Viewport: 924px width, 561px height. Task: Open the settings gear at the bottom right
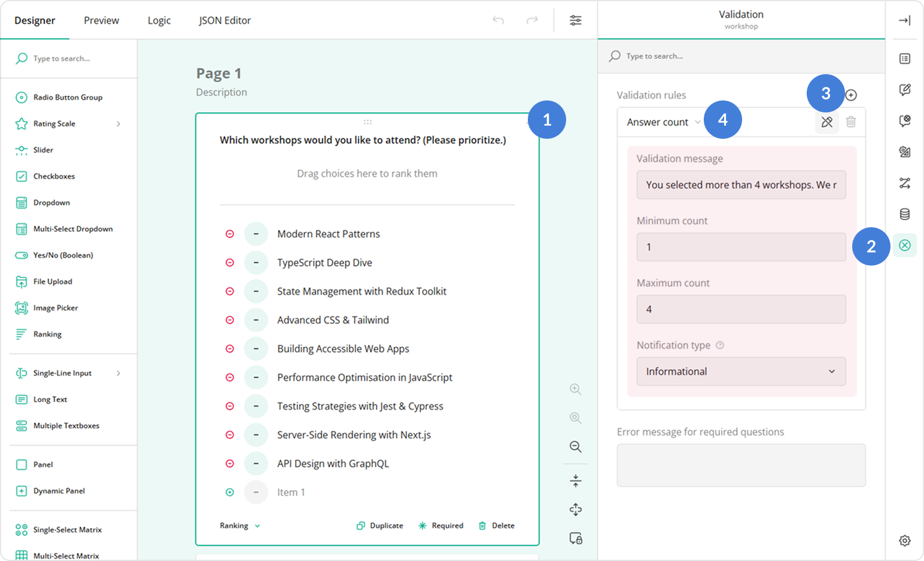pos(904,539)
